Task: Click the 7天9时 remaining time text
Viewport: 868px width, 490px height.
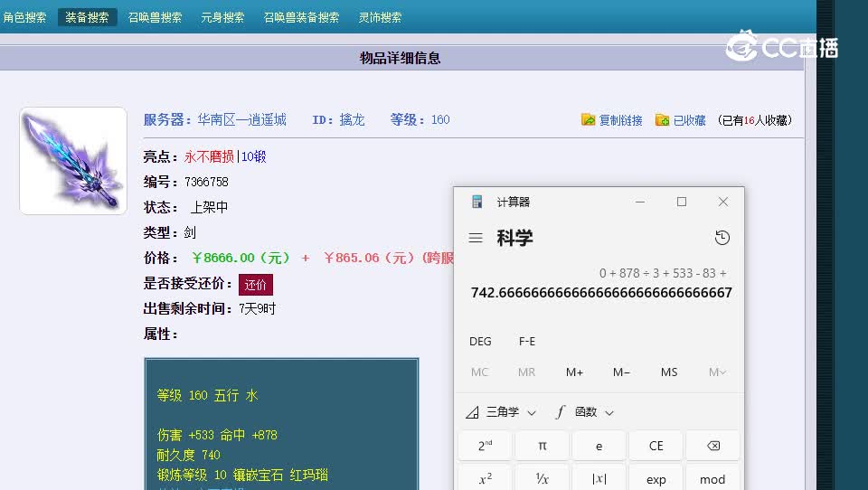Action: click(x=258, y=308)
